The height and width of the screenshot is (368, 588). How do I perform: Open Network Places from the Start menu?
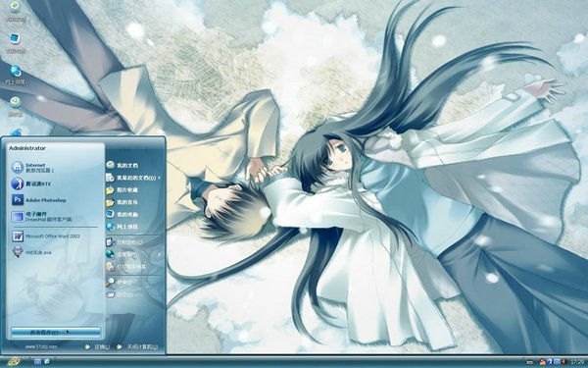(x=122, y=227)
